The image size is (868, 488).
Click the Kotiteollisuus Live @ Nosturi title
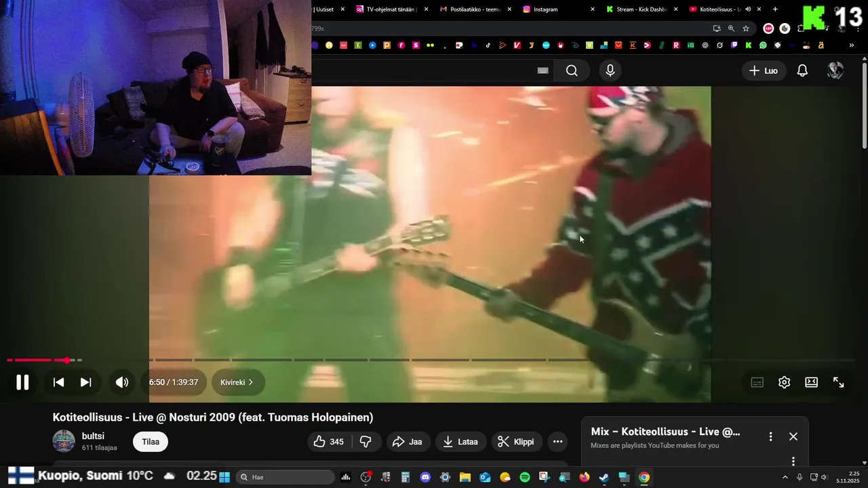pyautogui.click(x=213, y=418)
